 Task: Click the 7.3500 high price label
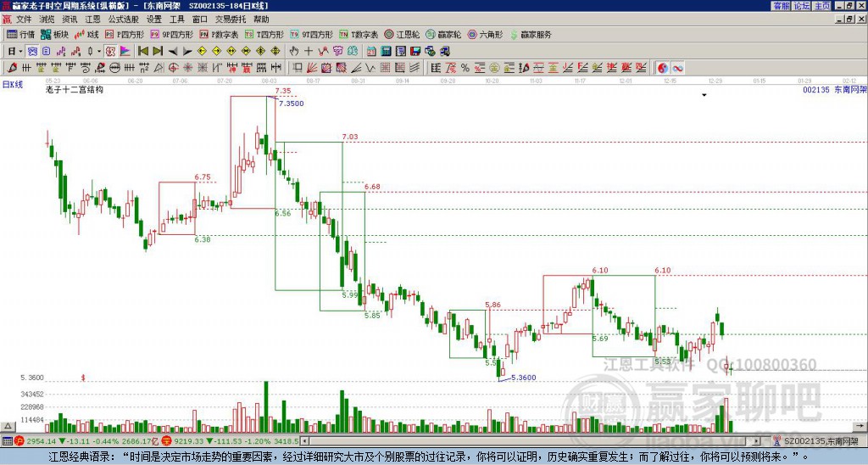point(292,104)
